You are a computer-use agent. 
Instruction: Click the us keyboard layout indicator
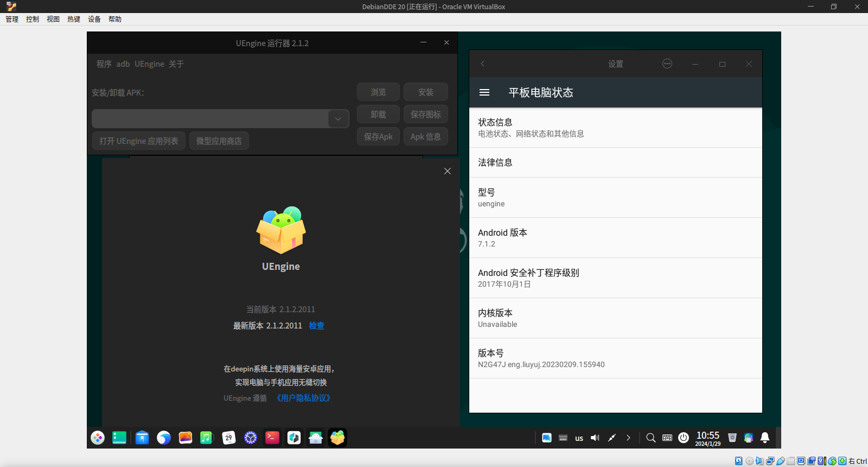(x=579, y=438)
